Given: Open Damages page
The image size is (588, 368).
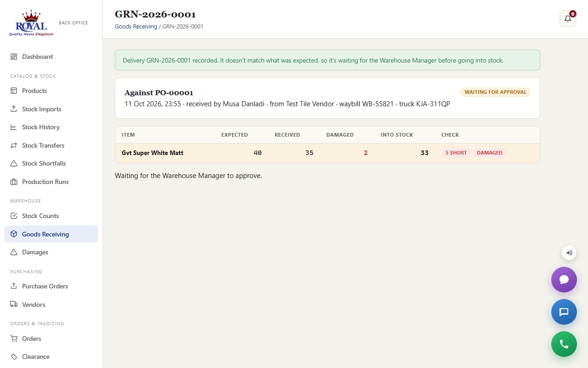Looking at the screenshot, I should click(51, 252).
